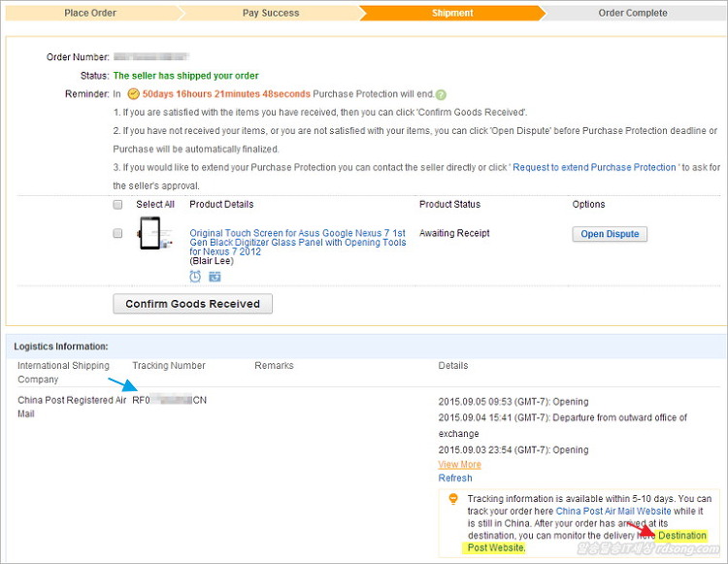Click the blue calendar icon under product title

(215, 277)
